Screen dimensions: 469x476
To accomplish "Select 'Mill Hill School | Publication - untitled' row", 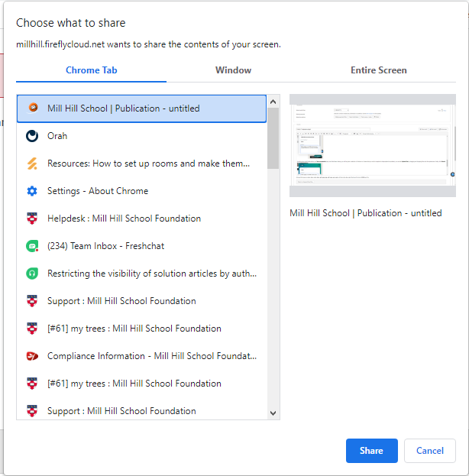I will click(x=142, y=108).
